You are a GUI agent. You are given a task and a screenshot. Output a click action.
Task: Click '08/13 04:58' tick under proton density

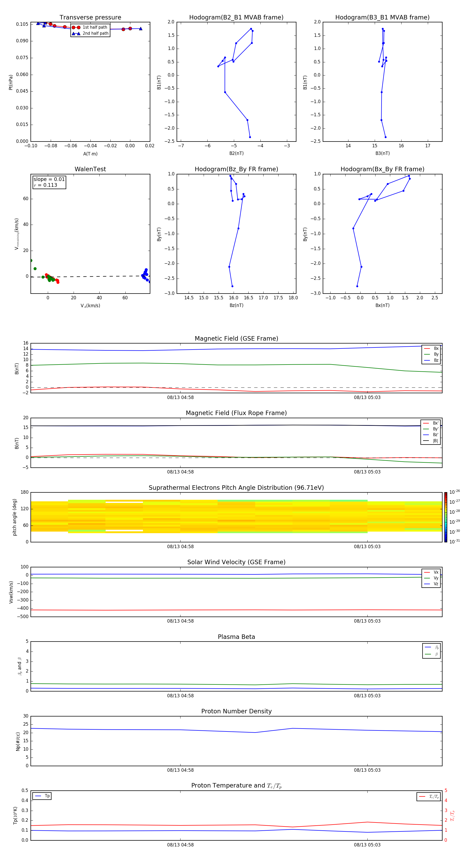[181, 770]
